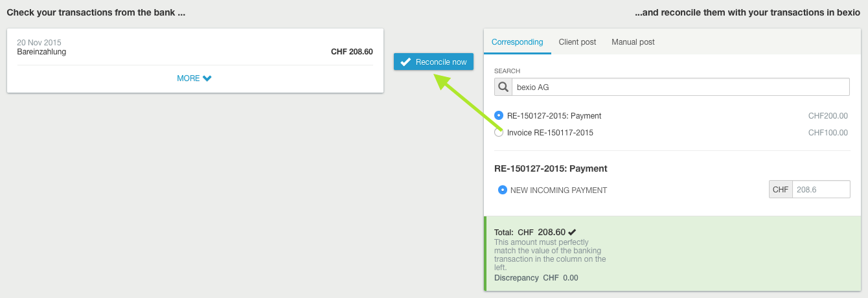Click the checkmark icon on Reconcile now

pos(405,62)
